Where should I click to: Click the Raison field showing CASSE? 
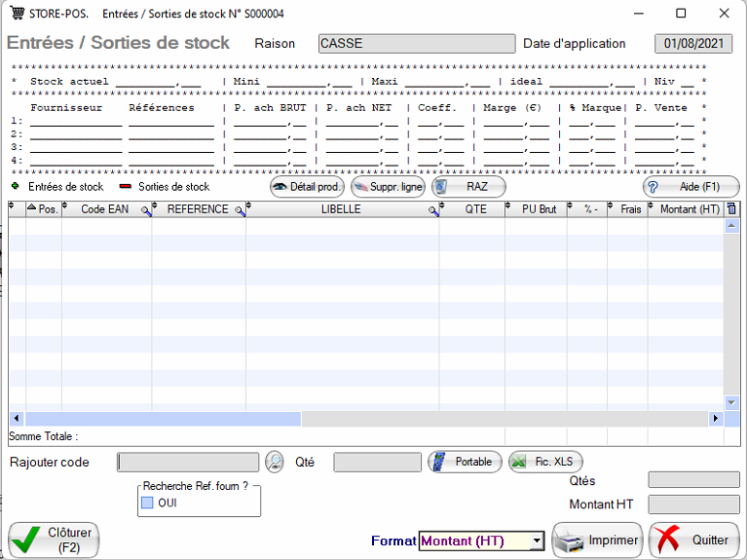[x=416, y=44]
